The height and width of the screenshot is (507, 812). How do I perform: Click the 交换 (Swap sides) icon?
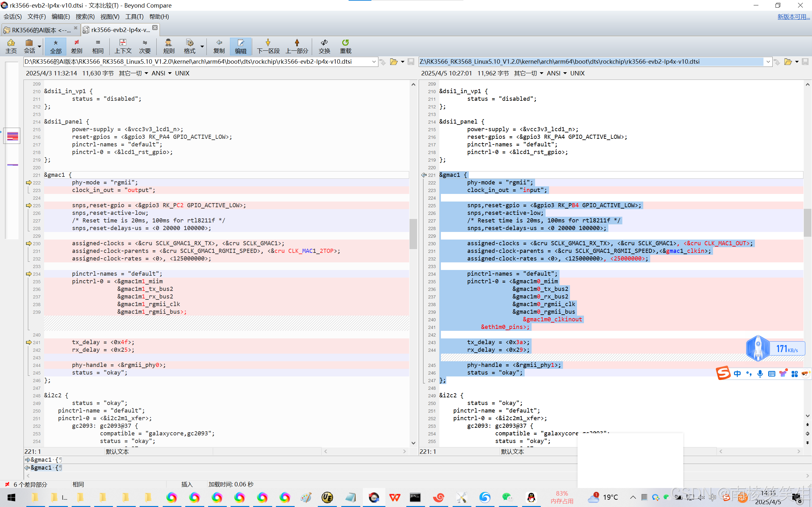[x=324, y=46]
